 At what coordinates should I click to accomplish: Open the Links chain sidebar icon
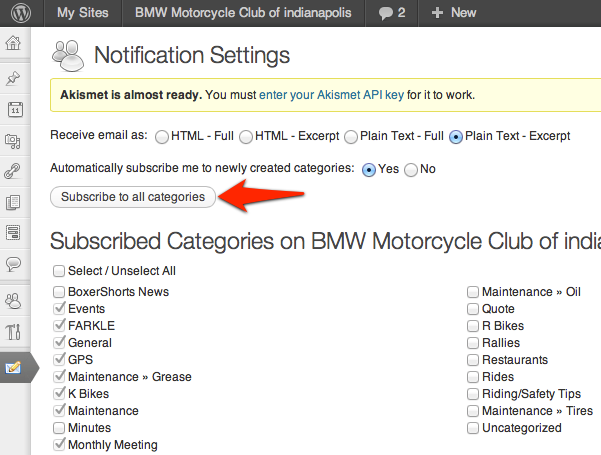tap(12, 171)
